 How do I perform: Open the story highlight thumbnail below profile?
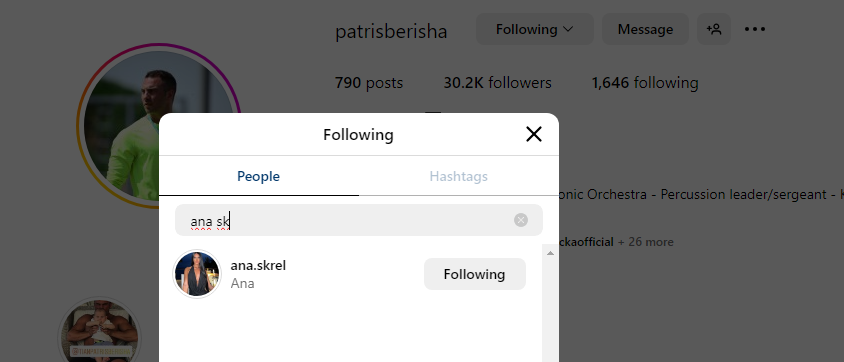100,329
